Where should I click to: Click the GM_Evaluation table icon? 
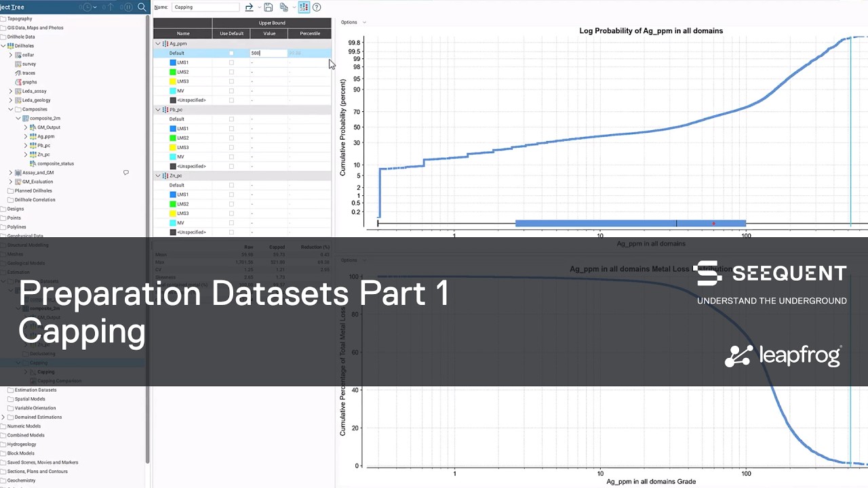tap(18, 182)
